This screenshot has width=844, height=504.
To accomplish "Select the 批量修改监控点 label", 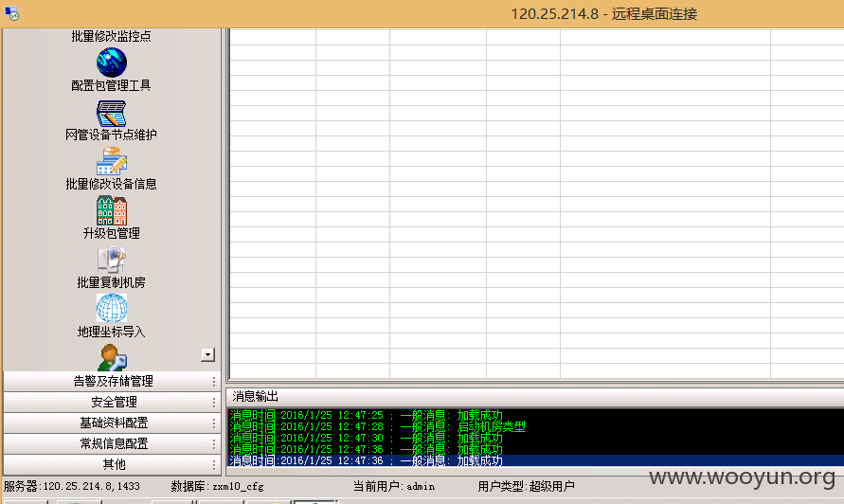I will (x=111, y=36).
